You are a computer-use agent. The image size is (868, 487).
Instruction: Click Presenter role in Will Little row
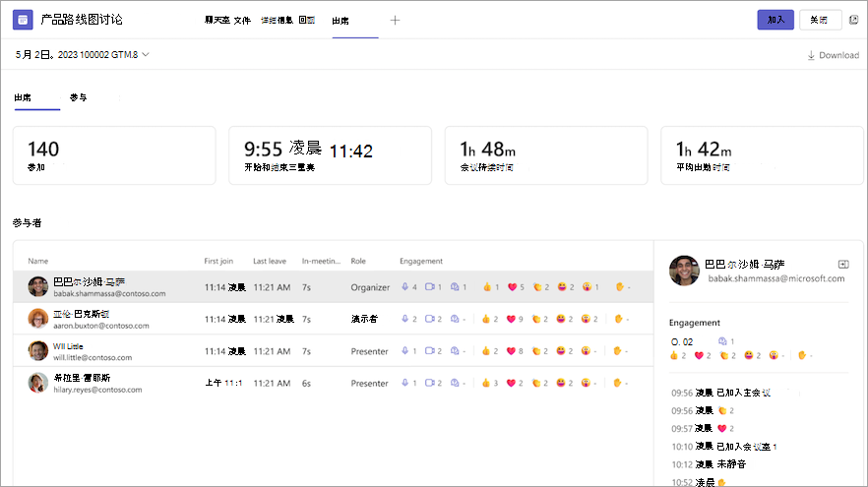coord(369,351)
